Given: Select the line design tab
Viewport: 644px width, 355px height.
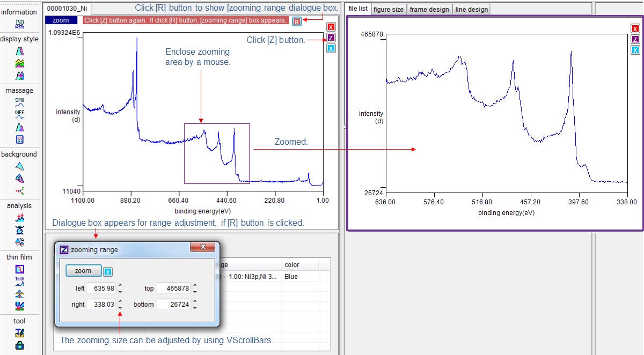Looking at the screenshot, I should pos(471,10).
